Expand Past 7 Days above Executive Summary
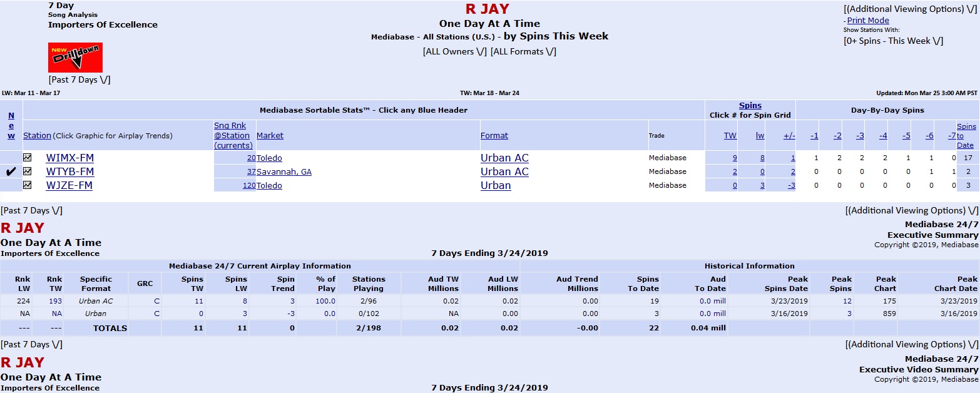The height and width of the screenshot is (393, 980). pyautogui.click(x=31, y=210)
